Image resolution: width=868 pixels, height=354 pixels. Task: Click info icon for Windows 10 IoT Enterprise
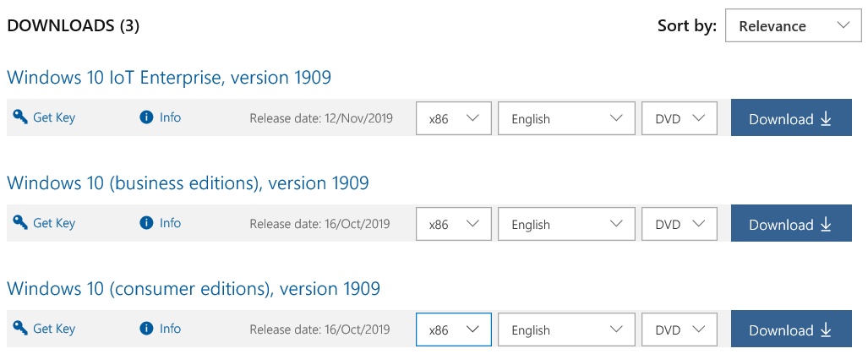pos(146,117)
